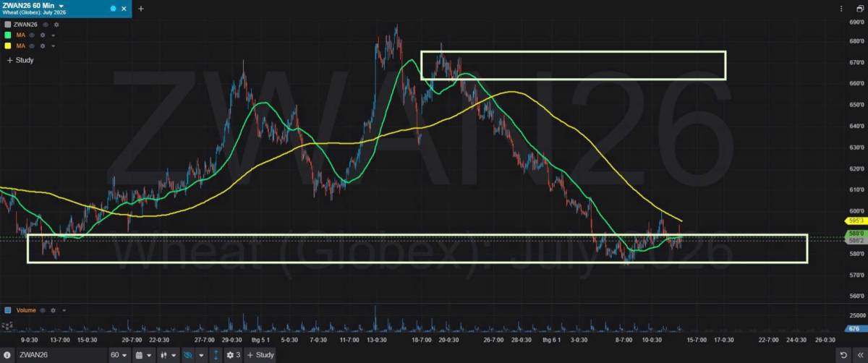868x363 pixels.
Task: Expand yellow MA options arrow
Action: [53, 46]
